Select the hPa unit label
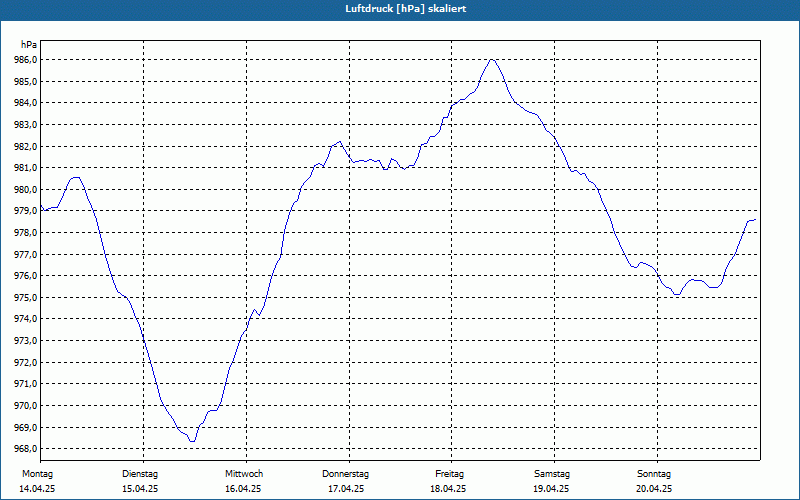 [29, 45]
